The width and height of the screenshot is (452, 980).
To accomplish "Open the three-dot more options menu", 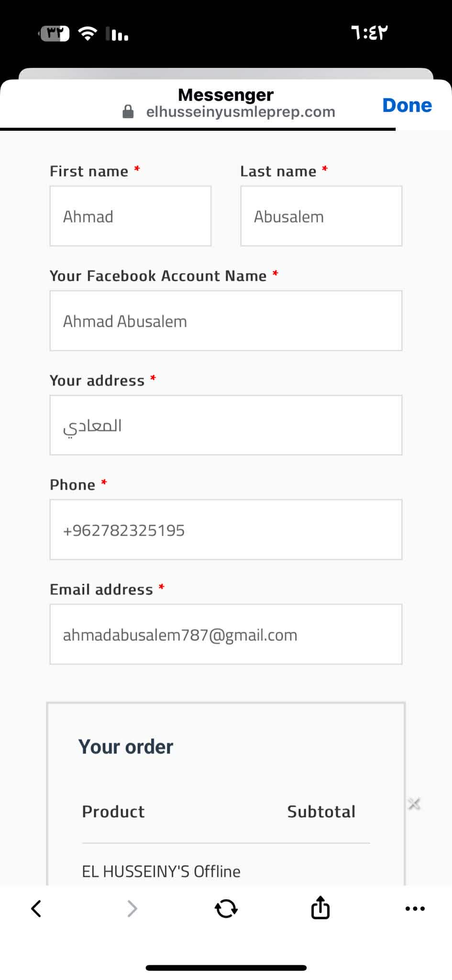I will [x=415, y=908].
